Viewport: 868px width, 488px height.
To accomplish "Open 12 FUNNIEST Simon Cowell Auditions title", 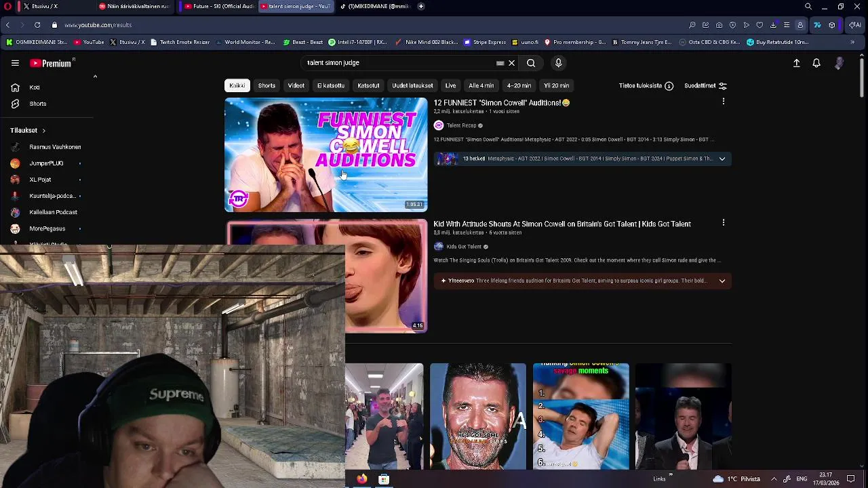I will (502, 103).
